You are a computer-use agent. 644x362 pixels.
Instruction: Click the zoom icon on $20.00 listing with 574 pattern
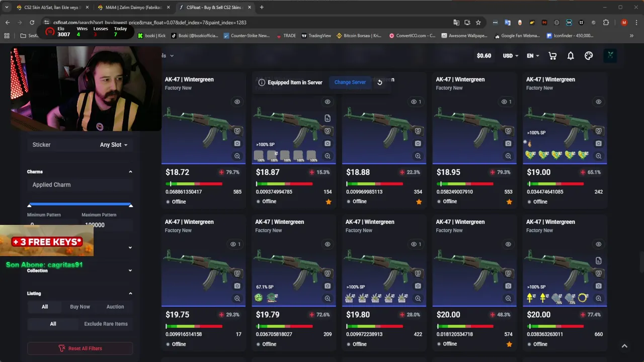[x=508, y=298]
